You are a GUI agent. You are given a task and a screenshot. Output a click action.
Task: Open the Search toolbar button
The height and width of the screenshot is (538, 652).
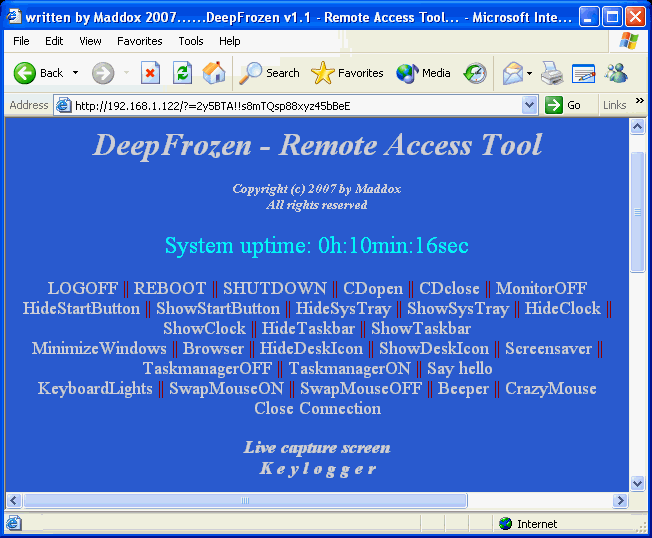point(270,73)
